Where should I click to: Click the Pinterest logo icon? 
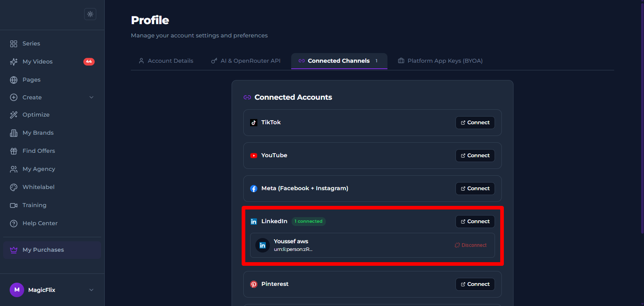click(x=254, y=284)
